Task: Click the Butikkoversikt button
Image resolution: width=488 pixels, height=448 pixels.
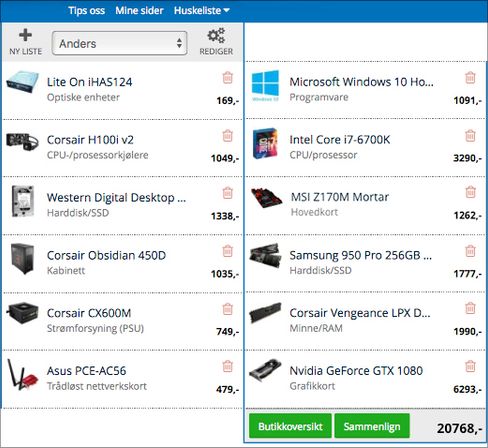Action: 290,426
